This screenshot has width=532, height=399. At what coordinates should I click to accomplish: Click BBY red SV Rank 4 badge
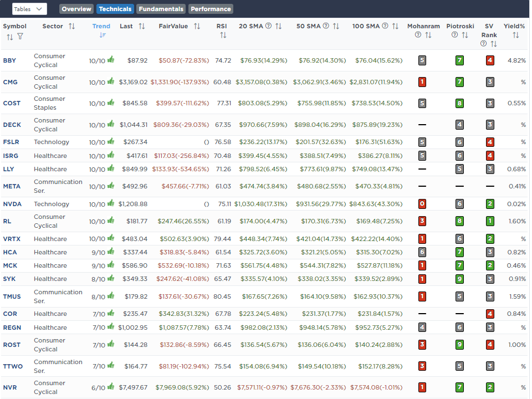[490, 60]
